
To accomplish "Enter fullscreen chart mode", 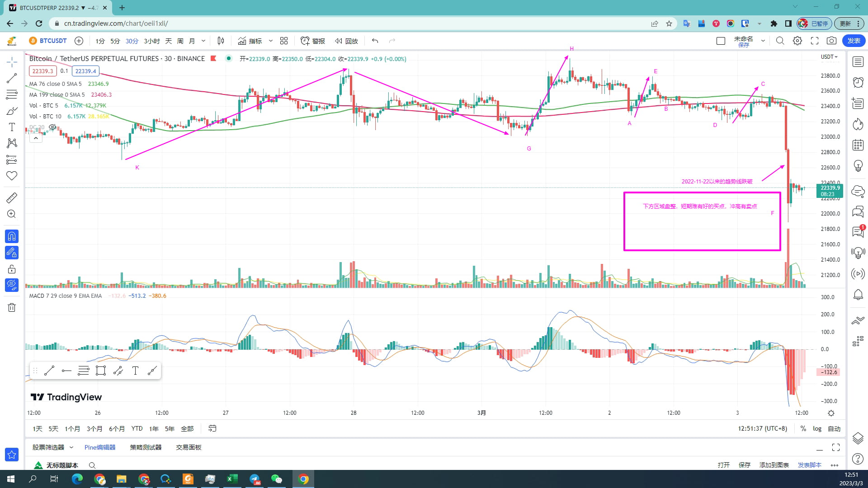I will click(x=815, y=41).
